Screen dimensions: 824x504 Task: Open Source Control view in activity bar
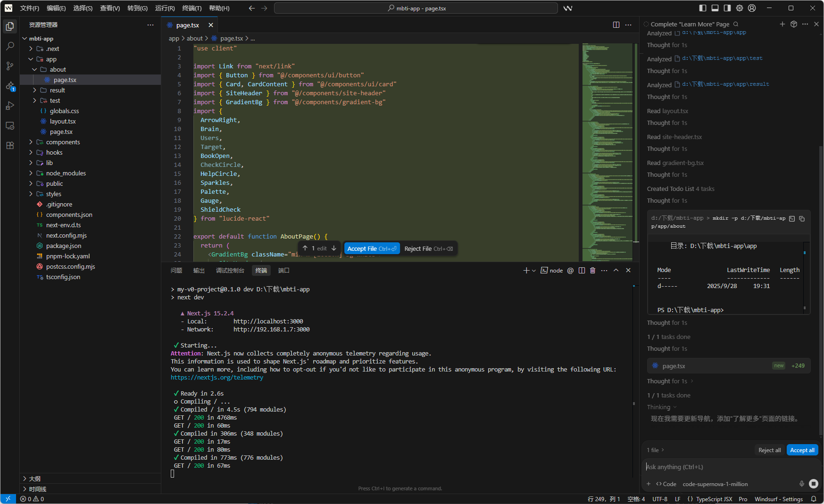pyautogui.click(x=10, y=66)
